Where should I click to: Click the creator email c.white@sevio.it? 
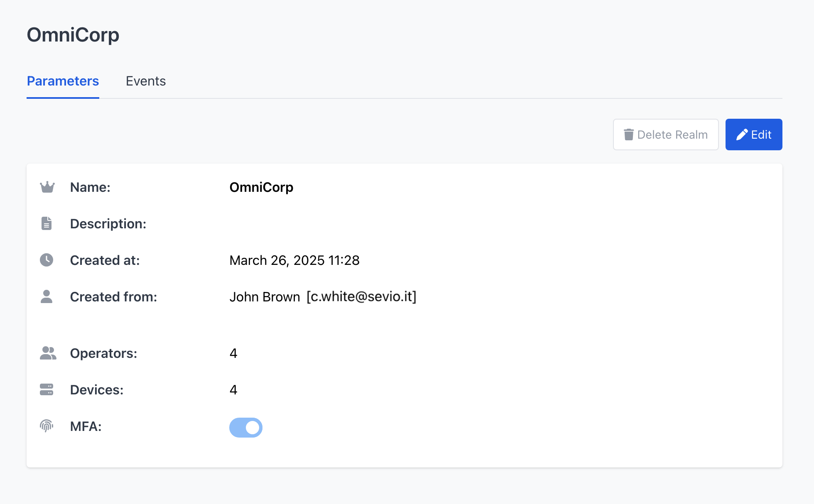click(x=361, y=297)
